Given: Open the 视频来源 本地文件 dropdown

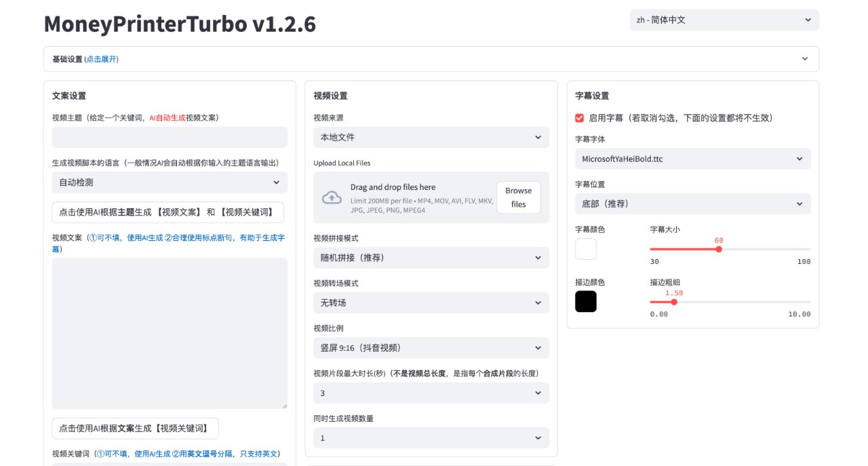Looking at the screenshot, I should pos(431,137).
